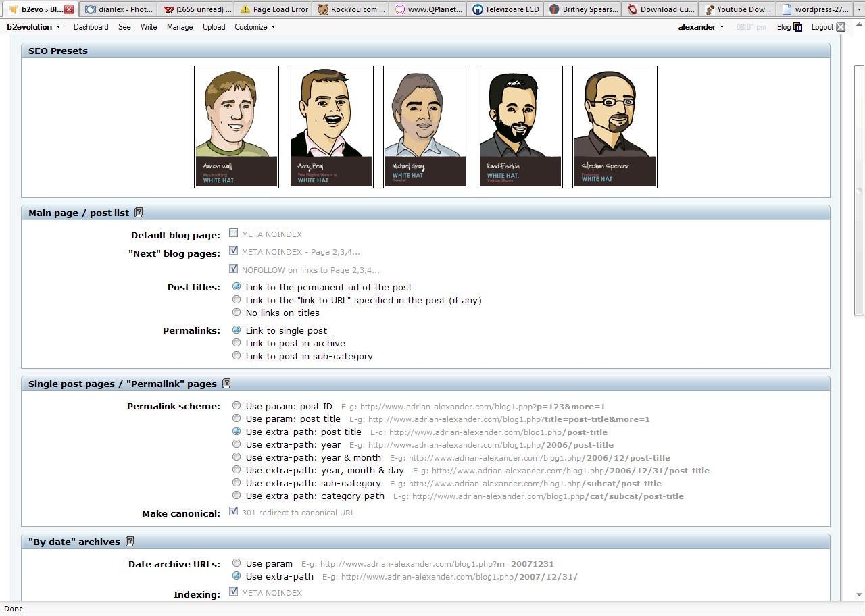
Task: Click the Download Cu tab icon
Action: [633, 9]
